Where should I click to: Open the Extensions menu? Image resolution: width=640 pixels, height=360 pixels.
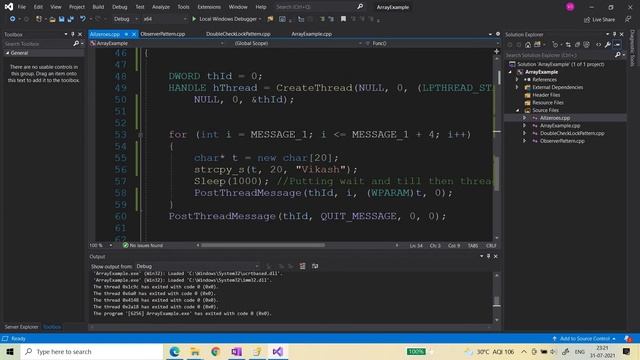tap(209, 7)
